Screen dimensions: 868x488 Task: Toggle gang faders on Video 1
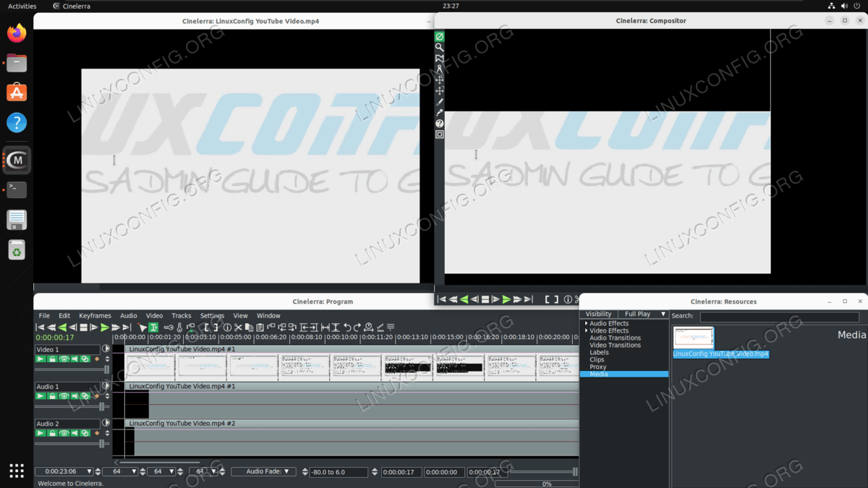(x=85, y=359)
